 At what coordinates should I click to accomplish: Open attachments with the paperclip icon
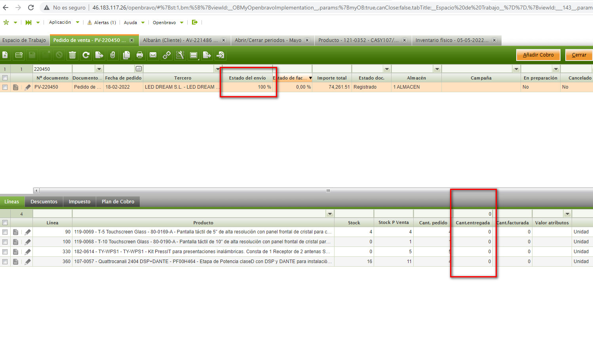(113, 55)
